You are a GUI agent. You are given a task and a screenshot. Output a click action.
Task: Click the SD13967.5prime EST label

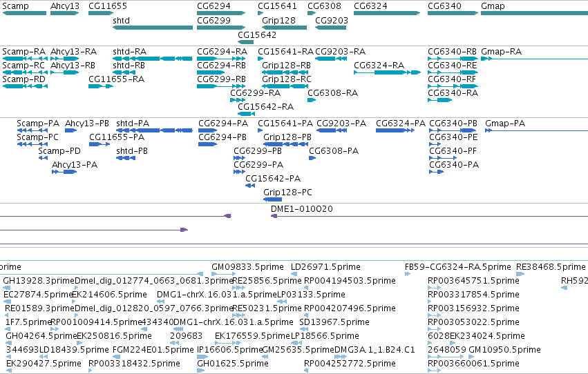point(334,322)
